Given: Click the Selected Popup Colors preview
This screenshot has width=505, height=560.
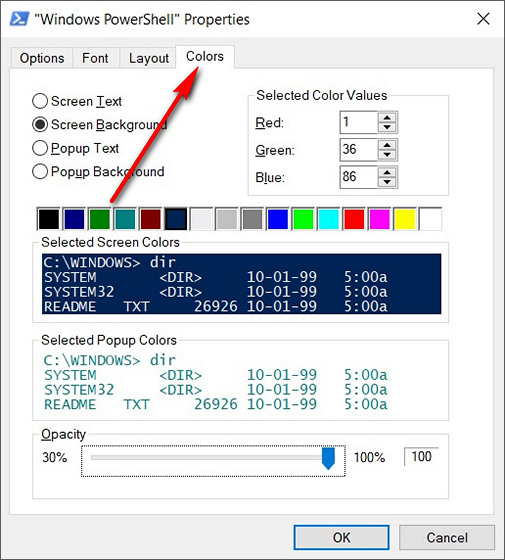Looking at the screenshot, I should point(241,382).
